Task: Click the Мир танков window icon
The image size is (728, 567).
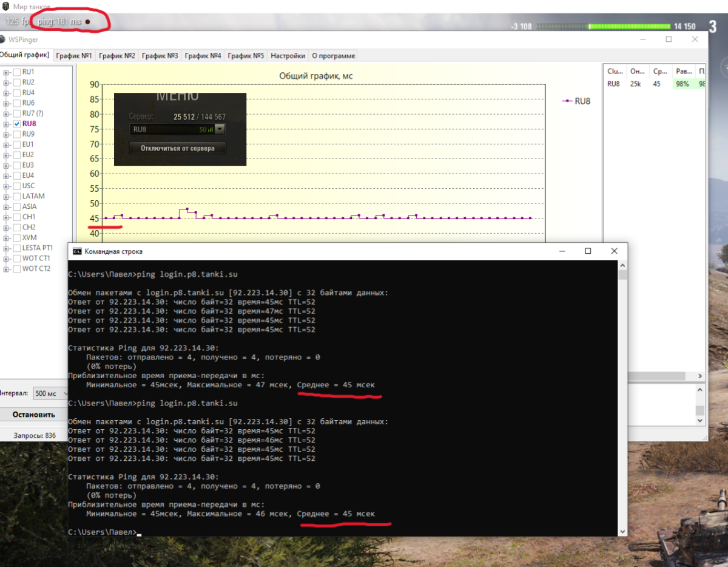Action: [5, 7]
